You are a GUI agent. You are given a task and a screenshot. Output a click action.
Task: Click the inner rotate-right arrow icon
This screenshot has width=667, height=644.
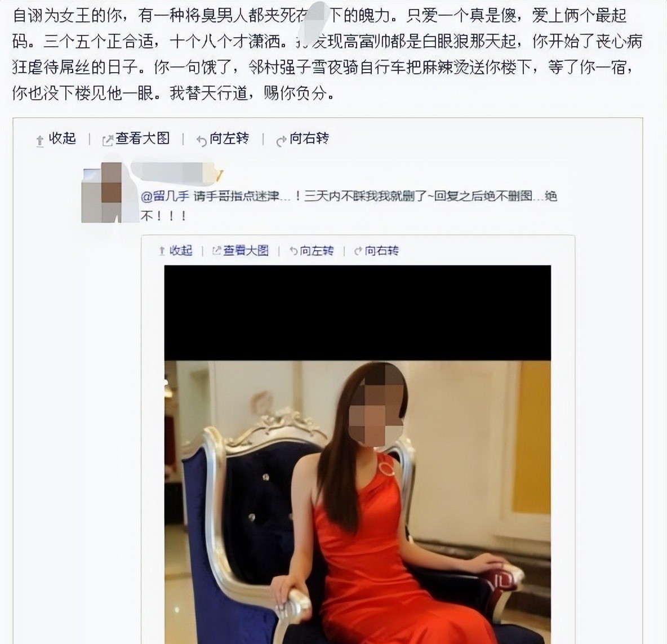(x=358, y=251)
